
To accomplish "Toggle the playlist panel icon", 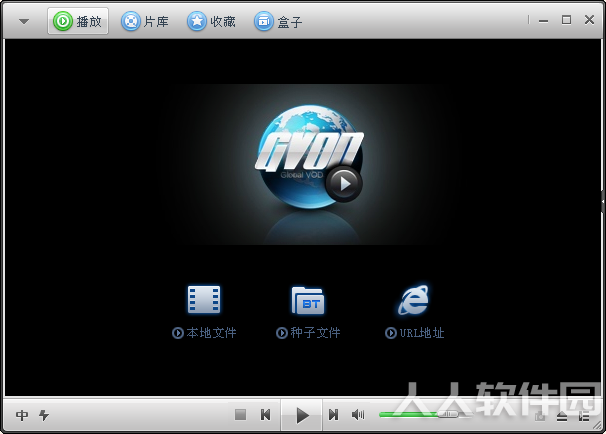I will pyautogui.click(x=584, y=416).
